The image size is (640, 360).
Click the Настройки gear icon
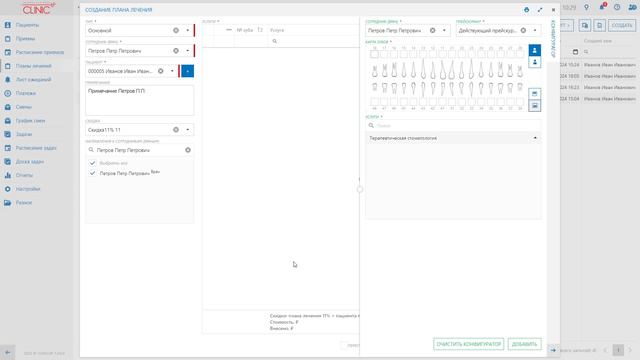[8, 189]
